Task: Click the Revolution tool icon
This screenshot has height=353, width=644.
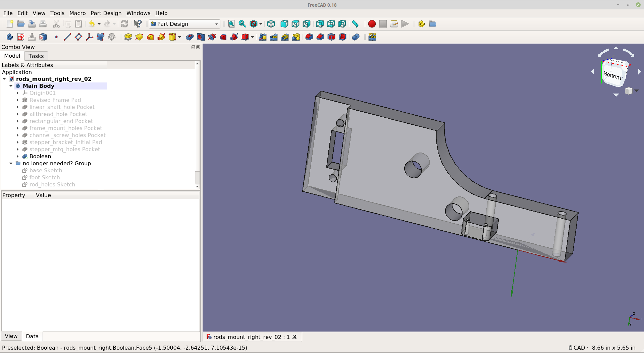Action: click(139, 37)
